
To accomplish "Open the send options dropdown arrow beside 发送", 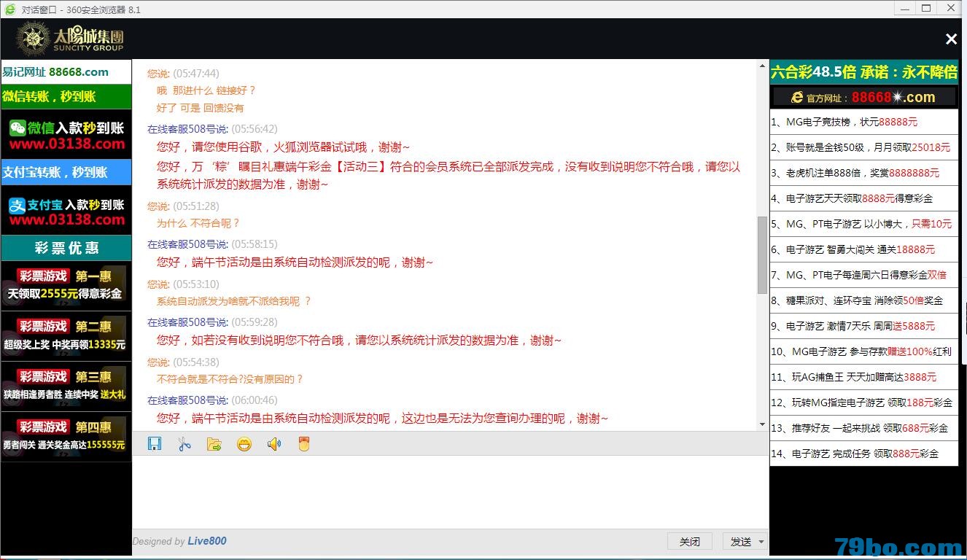I will point(761,542).
